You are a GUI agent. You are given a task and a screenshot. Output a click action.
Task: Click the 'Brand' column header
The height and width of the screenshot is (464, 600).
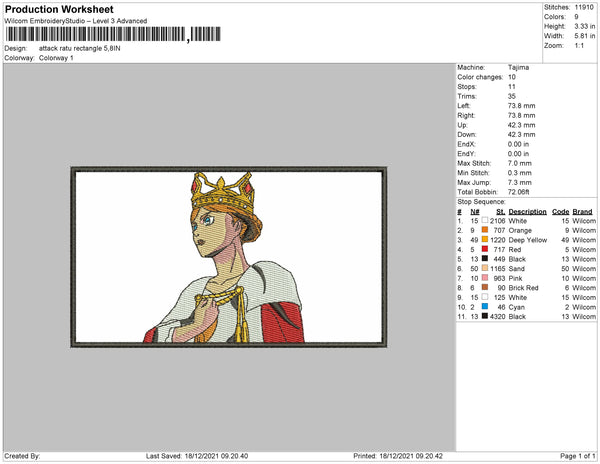tap(582, 212)
